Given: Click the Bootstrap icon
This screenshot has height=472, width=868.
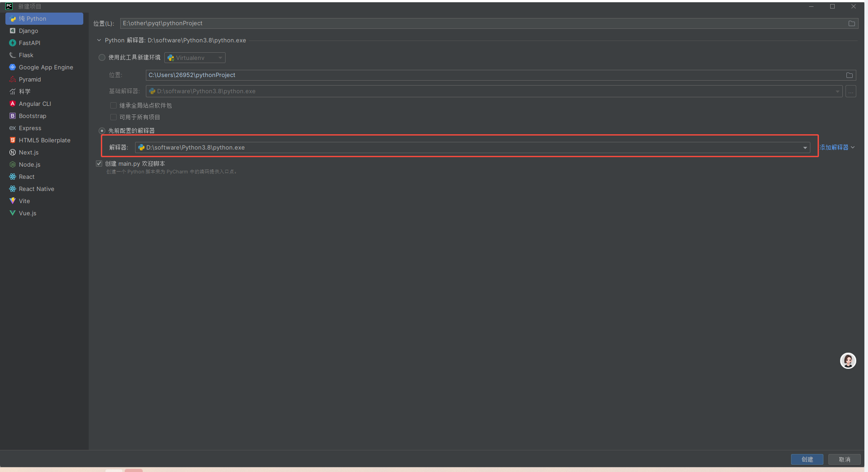Looking at the screenshot, I should [x=13, y=116].
